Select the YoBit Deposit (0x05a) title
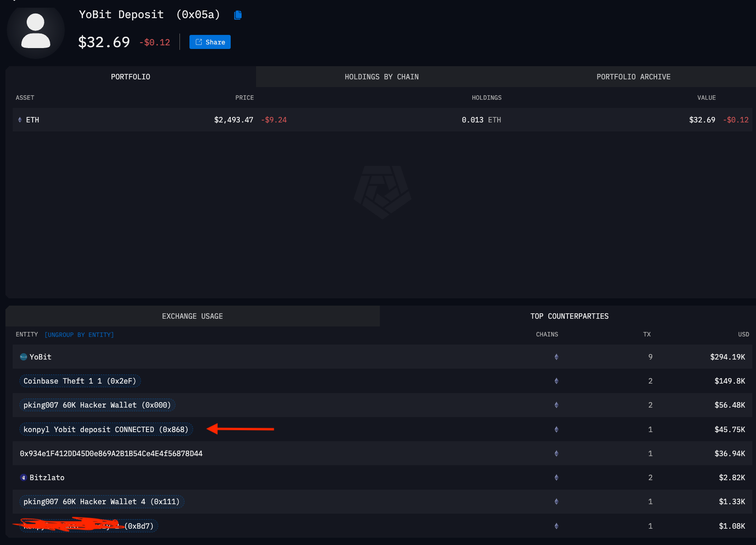The image size is (756, 545). (x=150, y=15)
